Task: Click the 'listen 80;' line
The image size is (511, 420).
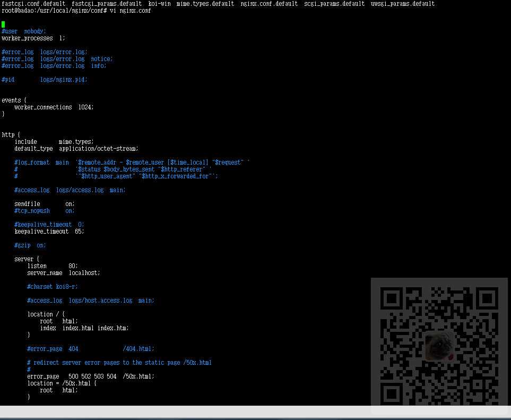Action: pos(53,266)
